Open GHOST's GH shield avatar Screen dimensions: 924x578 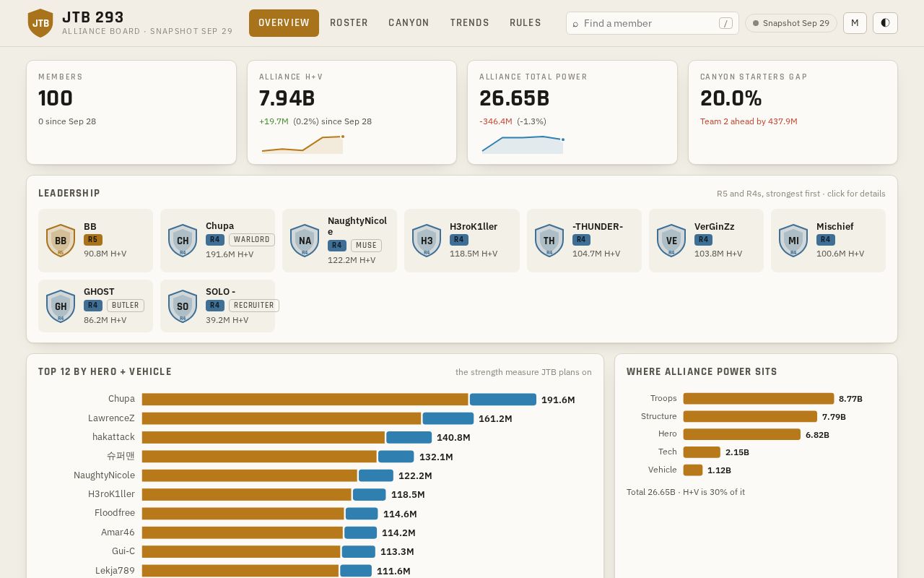tap(61, 306)
